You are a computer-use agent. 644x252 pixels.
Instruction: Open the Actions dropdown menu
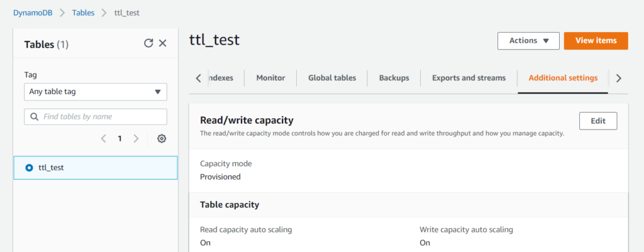click(528, 41)
